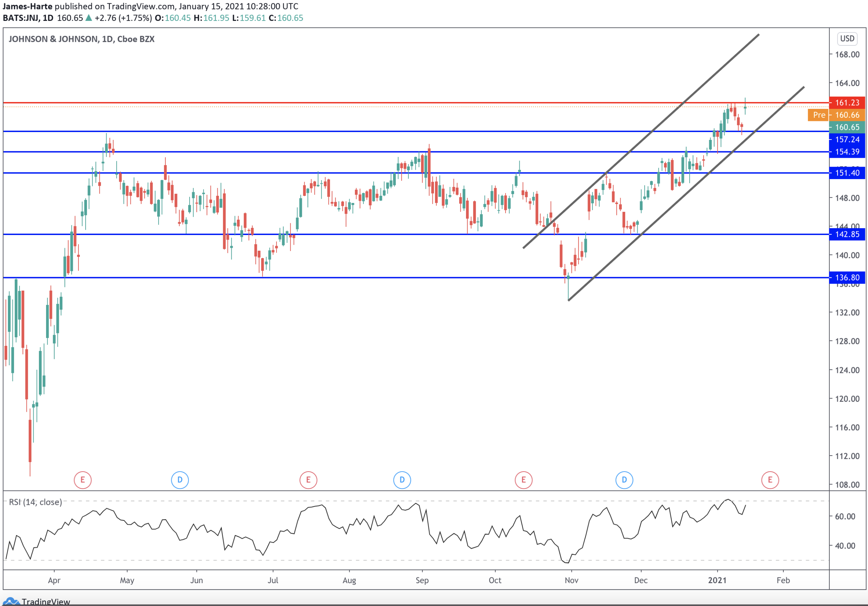The image size is (868, 606).
Task: Select the blue support level label 136.80
Action: [x=848, y=277]
